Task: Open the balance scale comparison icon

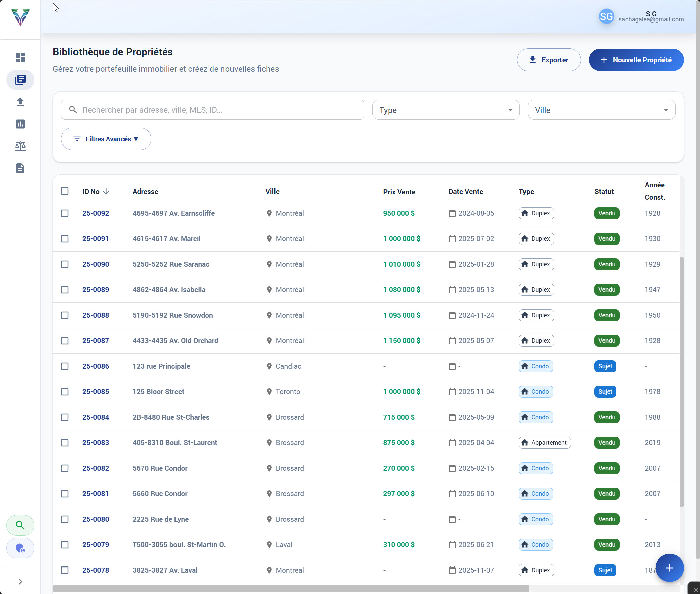Action: pyautogui.click(x=20, y=146)
